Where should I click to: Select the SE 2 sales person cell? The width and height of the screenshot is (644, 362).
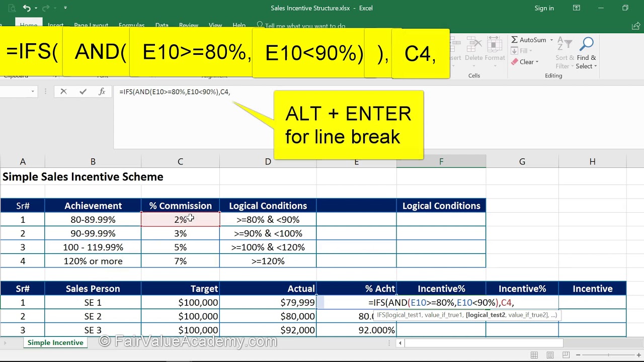point(93,316)
